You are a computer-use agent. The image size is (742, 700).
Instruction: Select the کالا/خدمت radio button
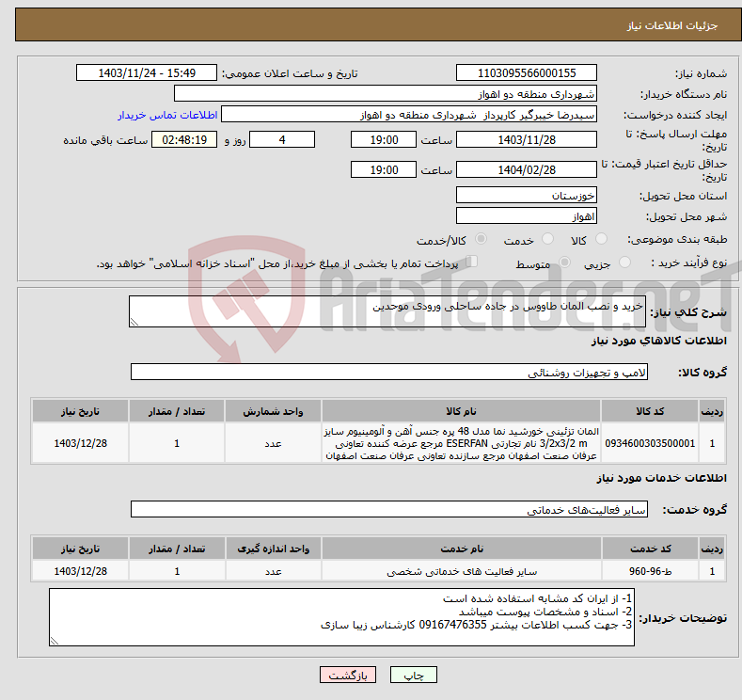point(481,239)
